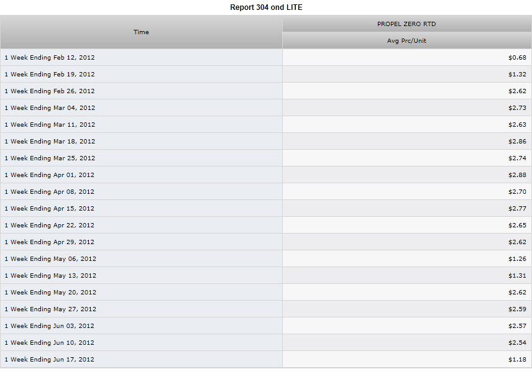The width and height of the screenshot is (532, 392).
Task: Select row 1 Week Ending Feb 12, 2012
Action: 266,57
